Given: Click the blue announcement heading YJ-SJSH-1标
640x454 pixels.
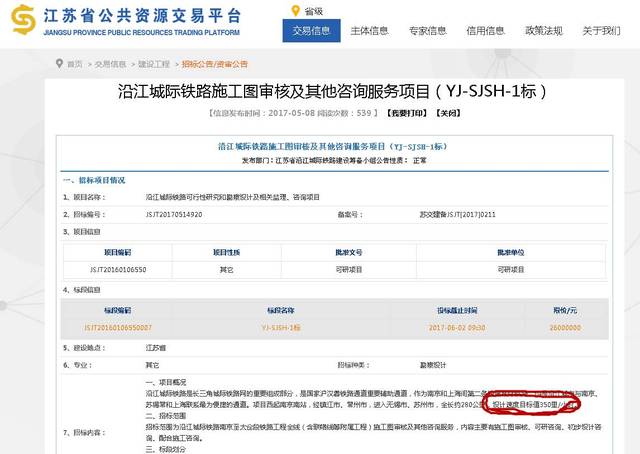Looking at the screenshot, I should coord(333,146).
